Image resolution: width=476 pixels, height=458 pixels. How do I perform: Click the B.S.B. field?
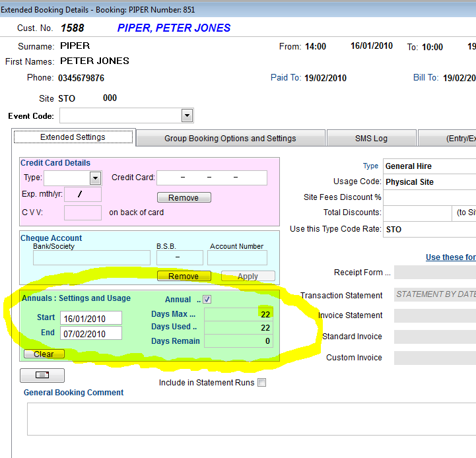(180, 257)
